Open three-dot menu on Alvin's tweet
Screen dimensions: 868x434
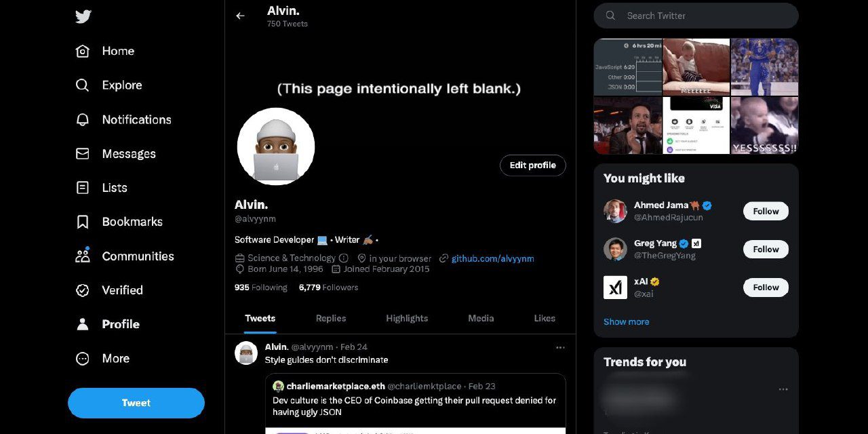[x=560, y=347]
